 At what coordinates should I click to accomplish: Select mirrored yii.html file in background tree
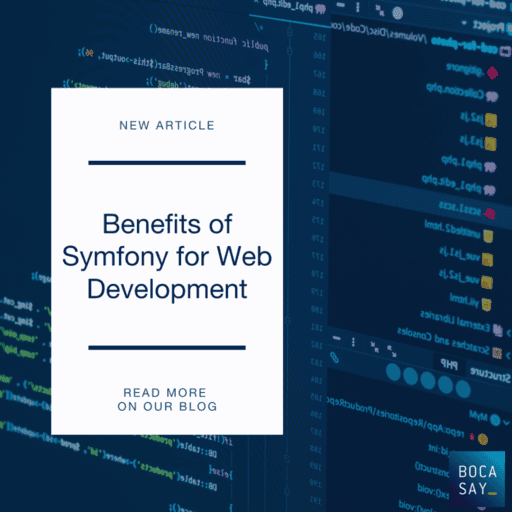click(470, 301)
